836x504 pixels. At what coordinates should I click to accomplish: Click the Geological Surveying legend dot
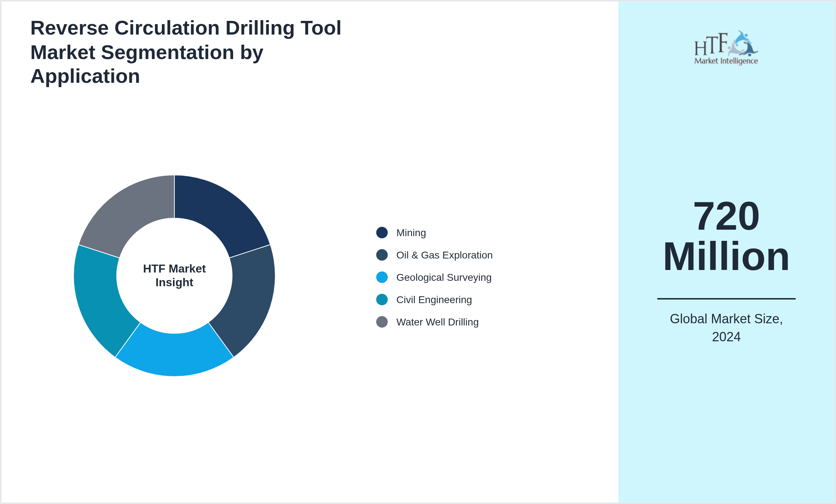tap(382, 277)
